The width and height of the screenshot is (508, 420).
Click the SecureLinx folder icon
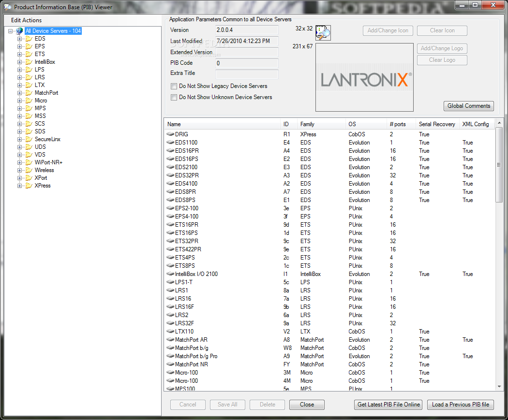pos(29,140)
